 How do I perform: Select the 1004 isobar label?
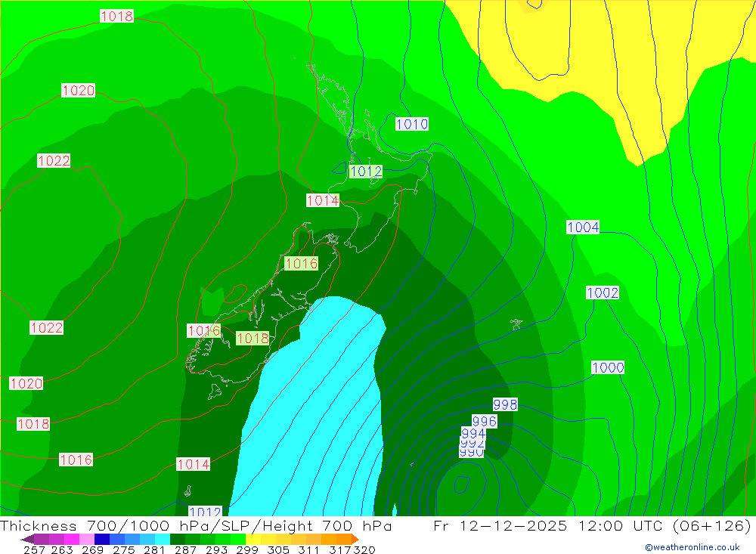coord(583,227)
